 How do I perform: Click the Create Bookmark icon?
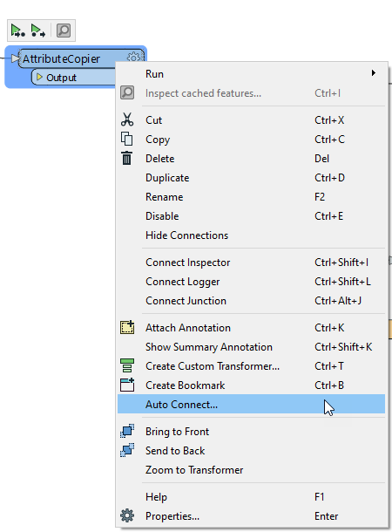click(x=127, y=385)
